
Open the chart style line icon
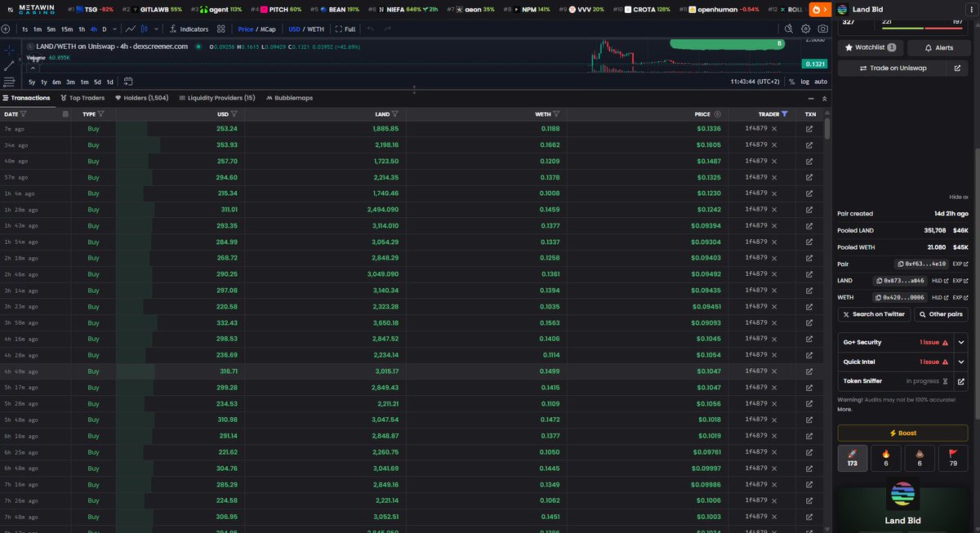pos(130,29)
